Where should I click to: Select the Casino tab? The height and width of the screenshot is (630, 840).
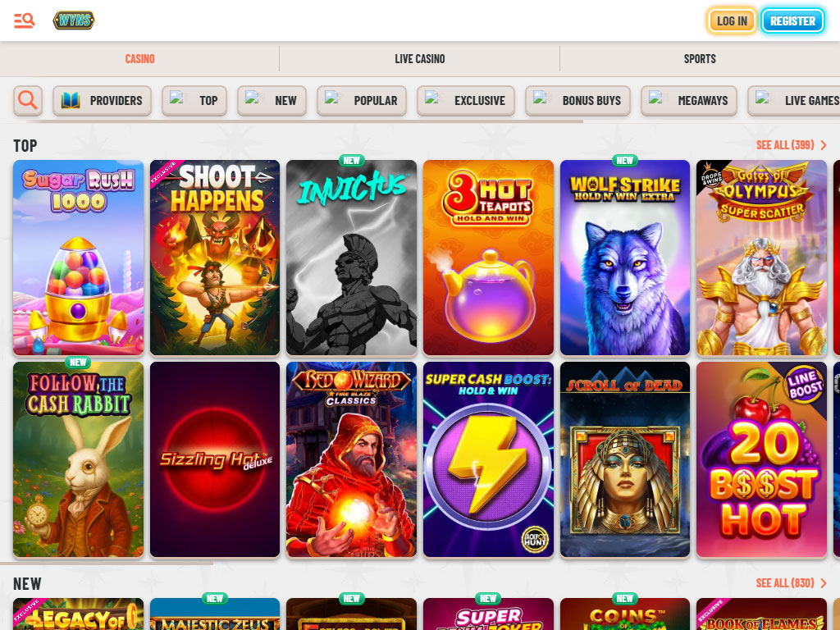[139, 59]
